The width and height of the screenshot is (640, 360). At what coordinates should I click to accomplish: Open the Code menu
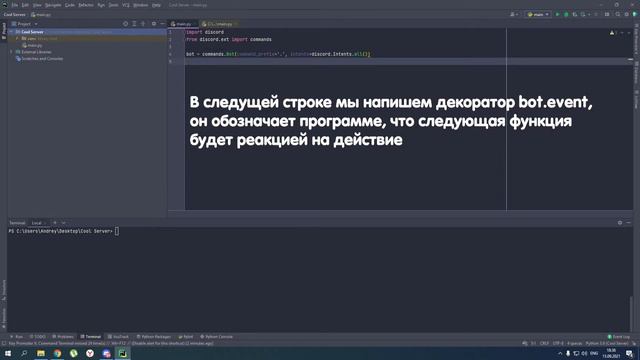pos(70,5)
